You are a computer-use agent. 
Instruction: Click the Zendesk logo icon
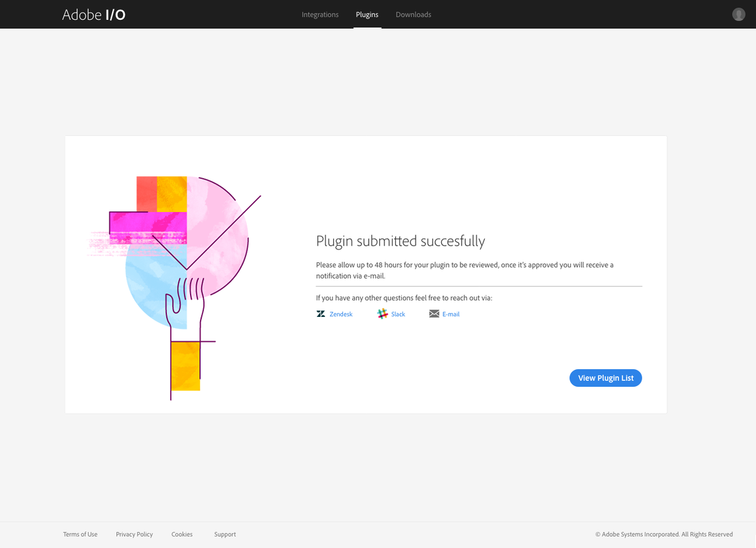click(x=321, y=314)
